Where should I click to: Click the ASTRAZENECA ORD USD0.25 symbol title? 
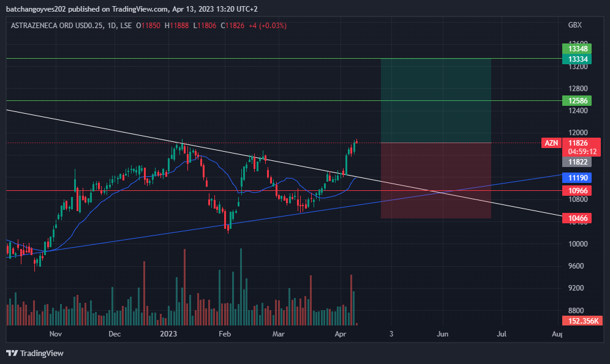click(57, 26)
